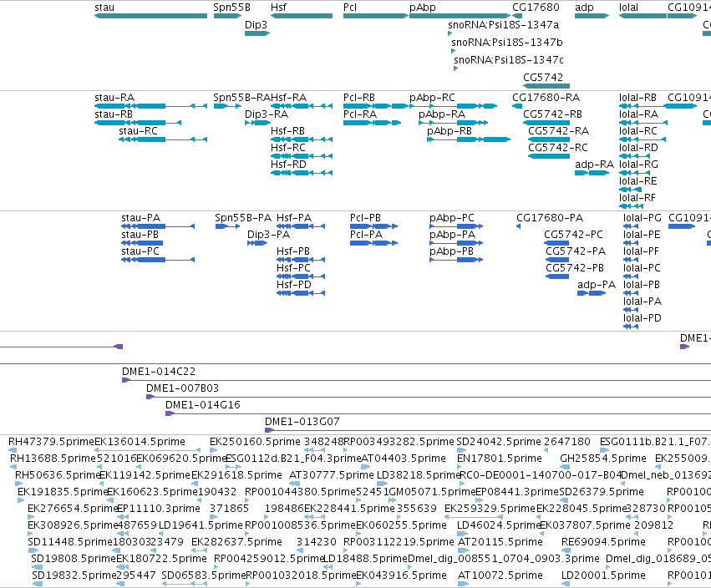The height and width of the screenshot is (588, 711).
Task: Click the LD46024.5prime EST label
Action: point(499,525)
